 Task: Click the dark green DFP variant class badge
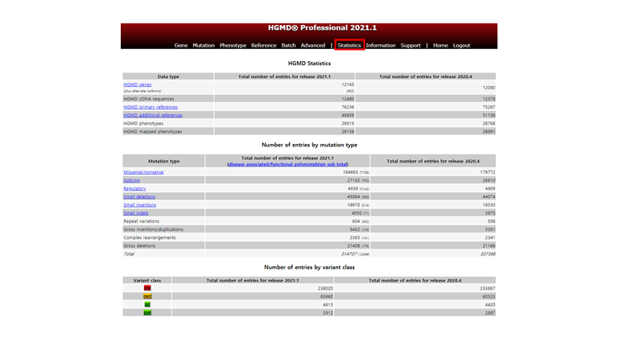147,313
